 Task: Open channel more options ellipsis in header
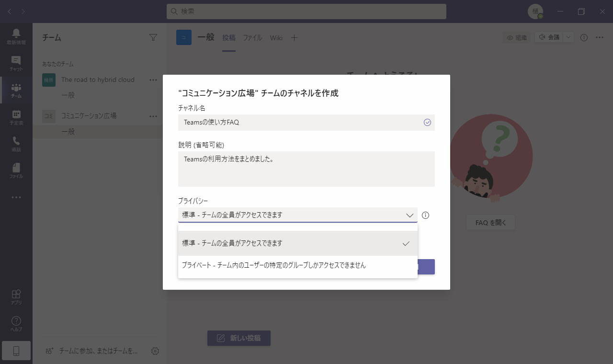coord(600,37)
